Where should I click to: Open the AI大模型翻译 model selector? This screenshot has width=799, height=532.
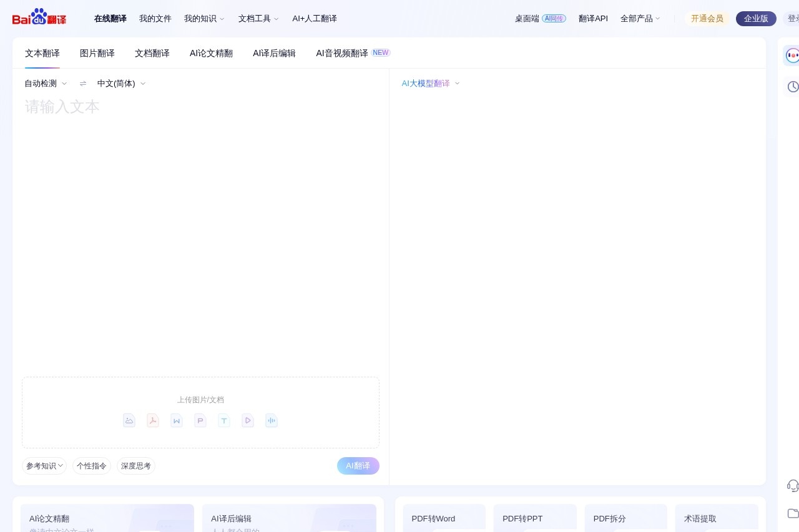429,83
